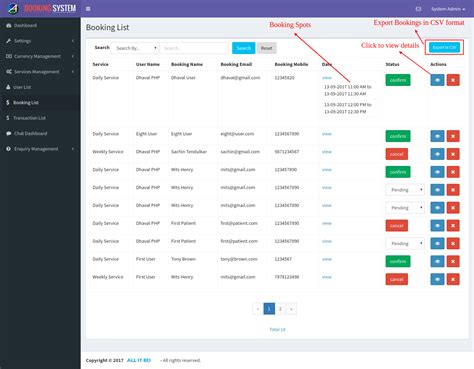Click cancel status for first First Patient booking
Viewport: 474px width, 369px height.
397,226
